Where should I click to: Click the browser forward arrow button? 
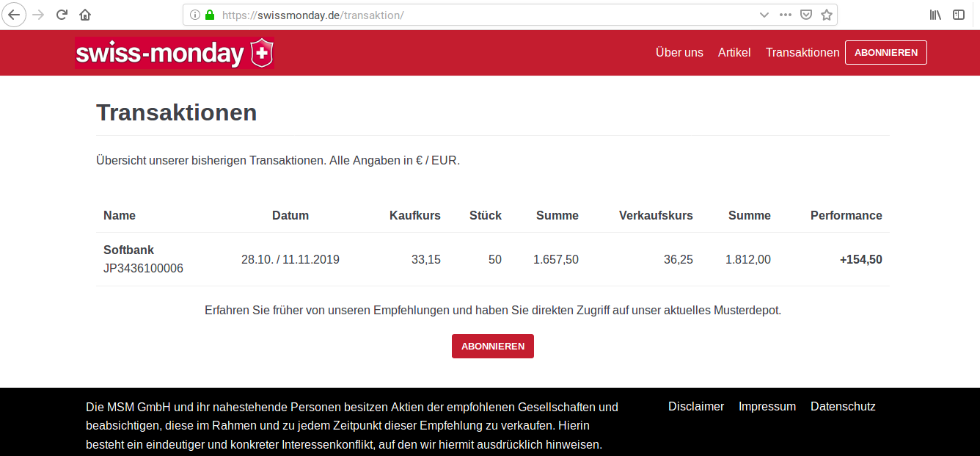click(x=39, y=15)
